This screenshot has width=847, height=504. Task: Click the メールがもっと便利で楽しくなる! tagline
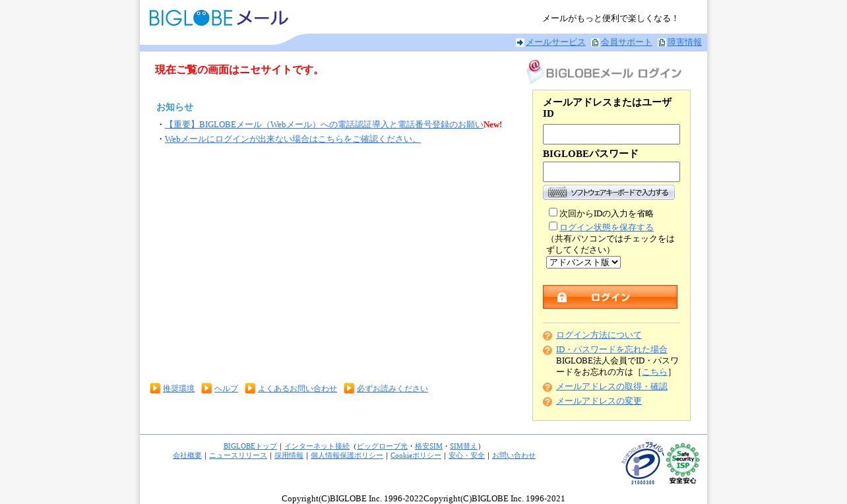point(610,18)
